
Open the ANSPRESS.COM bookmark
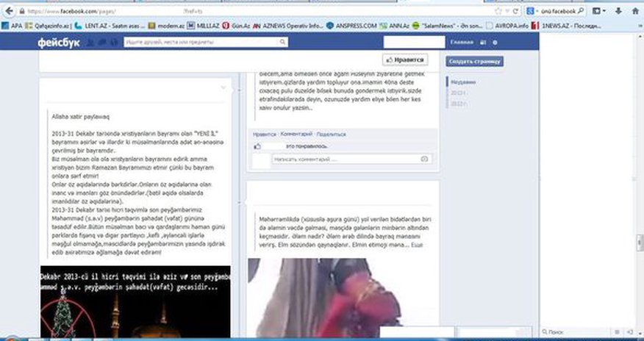351,26
